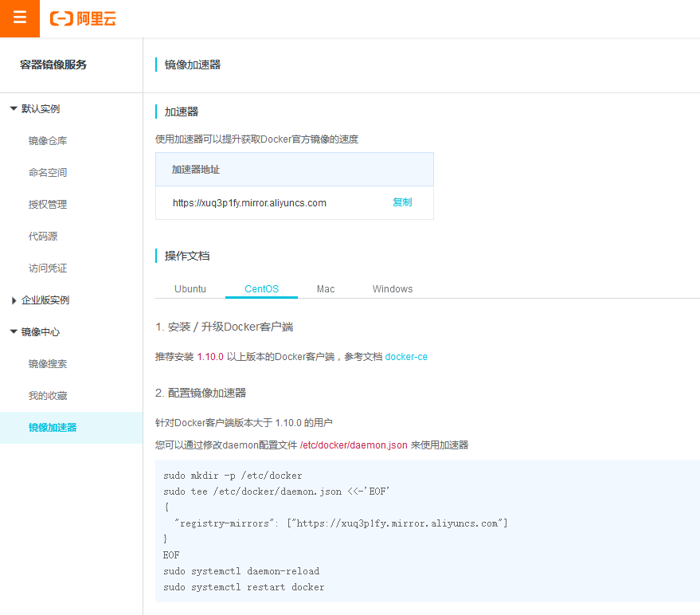Open 我的收藏 in sidebar
This screenshot has height=615, width=700.
[48, 396]
